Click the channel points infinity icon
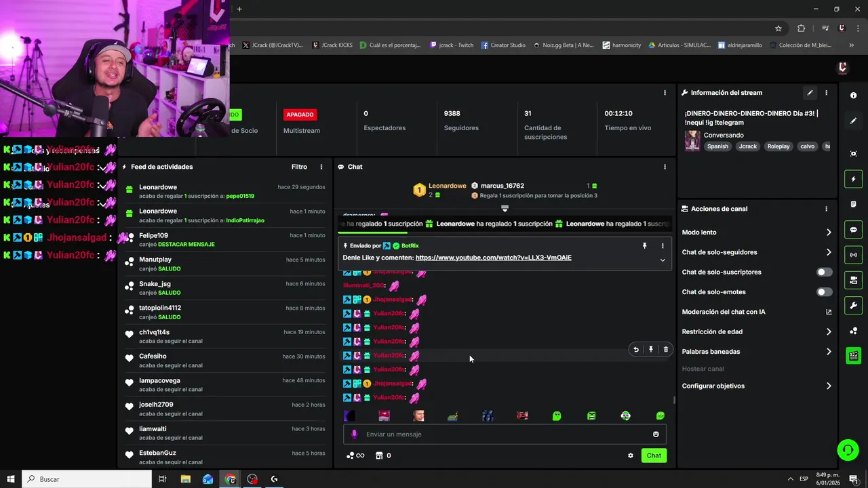 coord(355,455)
